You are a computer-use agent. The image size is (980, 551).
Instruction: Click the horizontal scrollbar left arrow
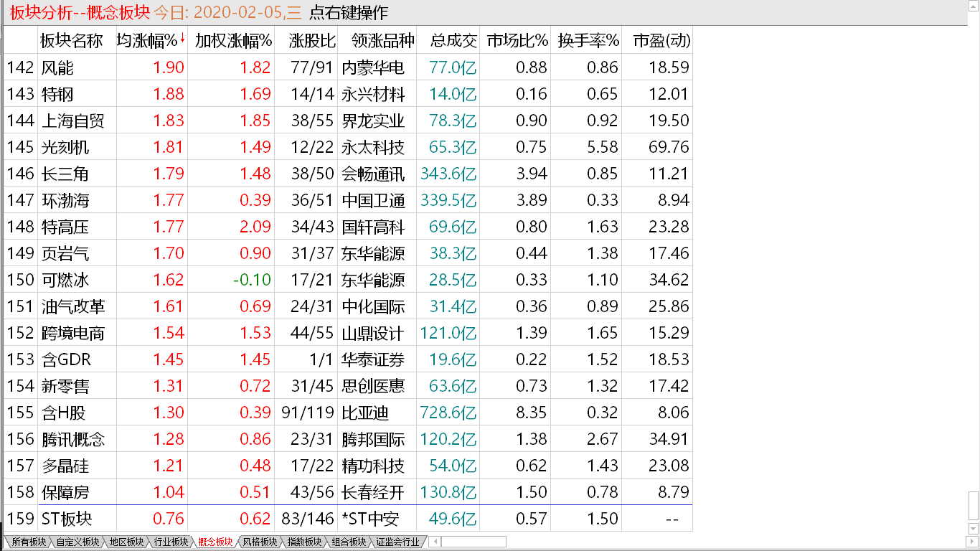(x=435, y=542)
